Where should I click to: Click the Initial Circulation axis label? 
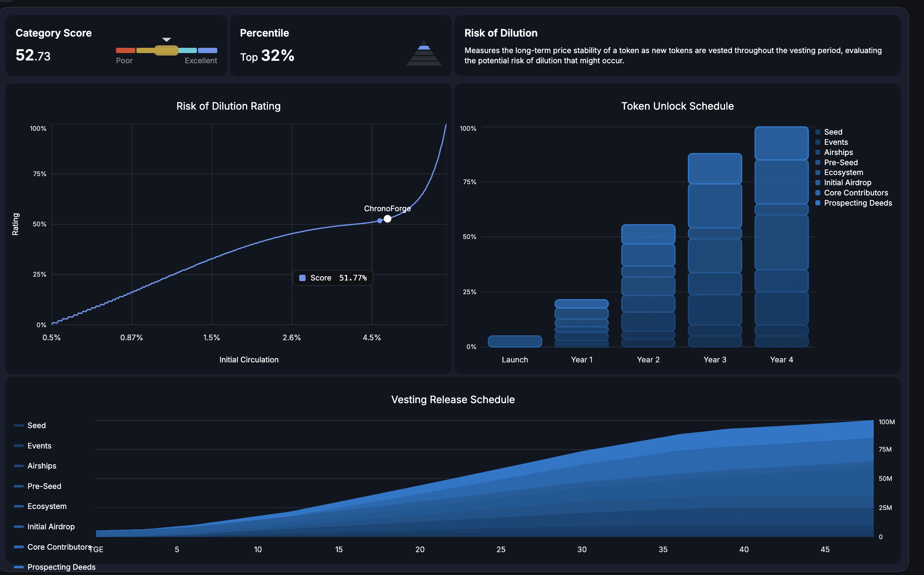click(249, 360)
